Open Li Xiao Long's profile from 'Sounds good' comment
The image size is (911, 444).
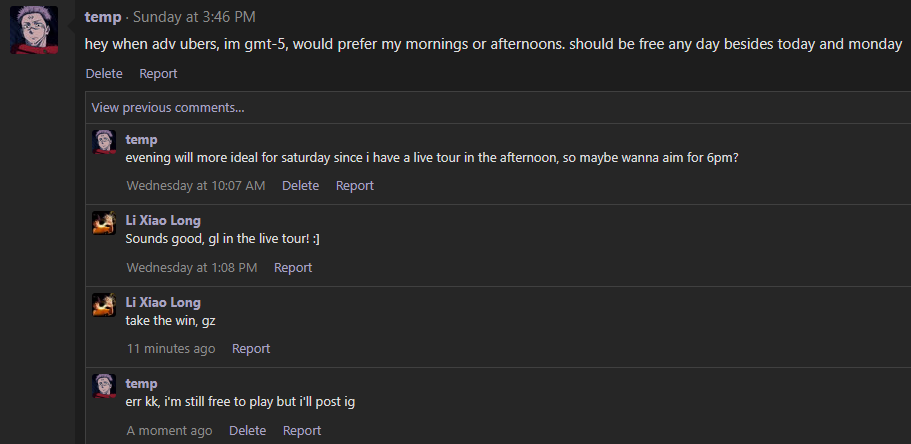[x=163, y=220]
